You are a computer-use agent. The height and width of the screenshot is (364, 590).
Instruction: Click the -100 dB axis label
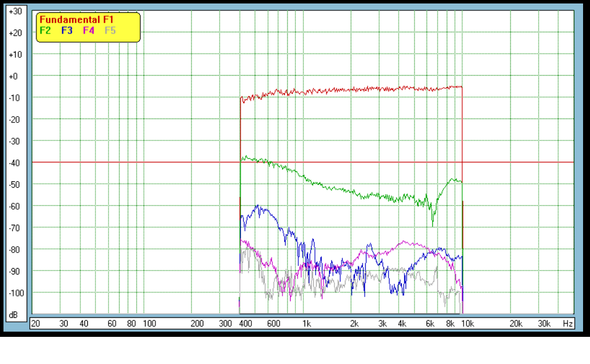(16, 293)
